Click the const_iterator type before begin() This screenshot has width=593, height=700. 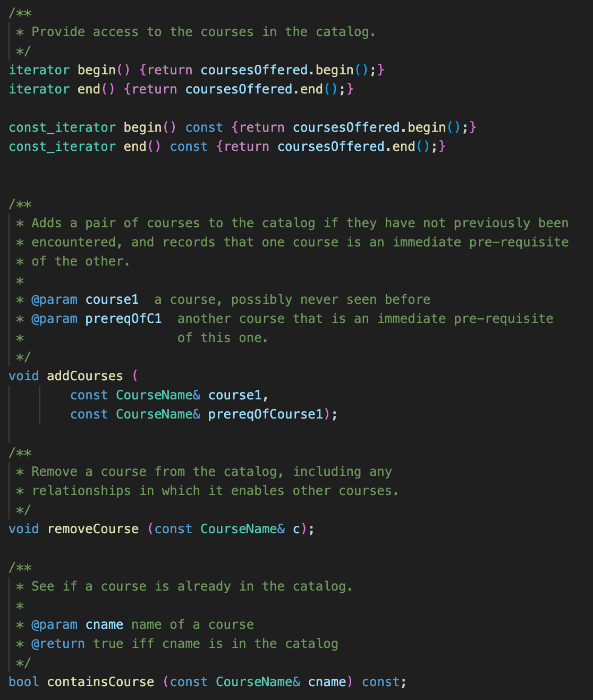pyautogui.click(x=62, y=127)
